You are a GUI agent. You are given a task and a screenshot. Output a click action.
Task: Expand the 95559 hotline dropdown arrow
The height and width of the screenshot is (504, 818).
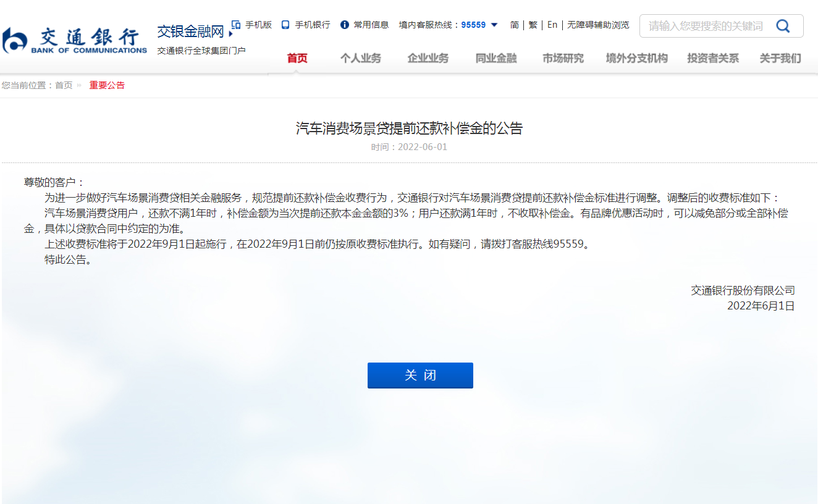click(494, 25)
